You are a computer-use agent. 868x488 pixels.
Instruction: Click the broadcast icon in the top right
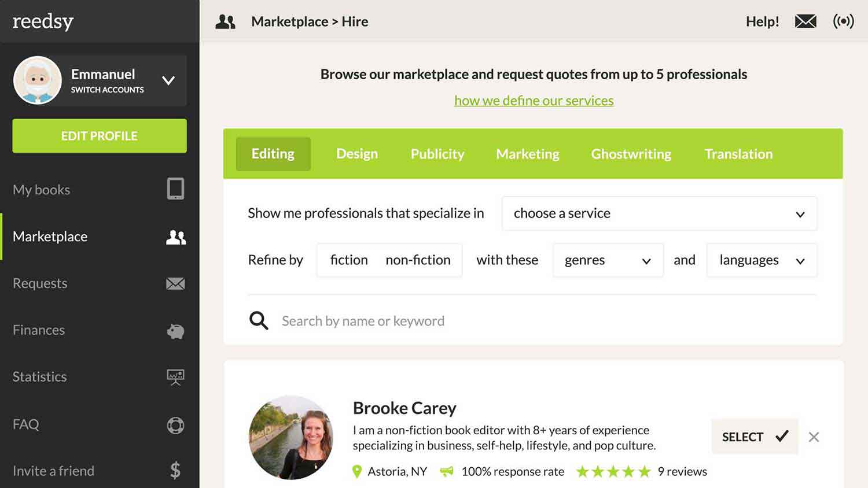pyautogui.click(x=843, y=21)
